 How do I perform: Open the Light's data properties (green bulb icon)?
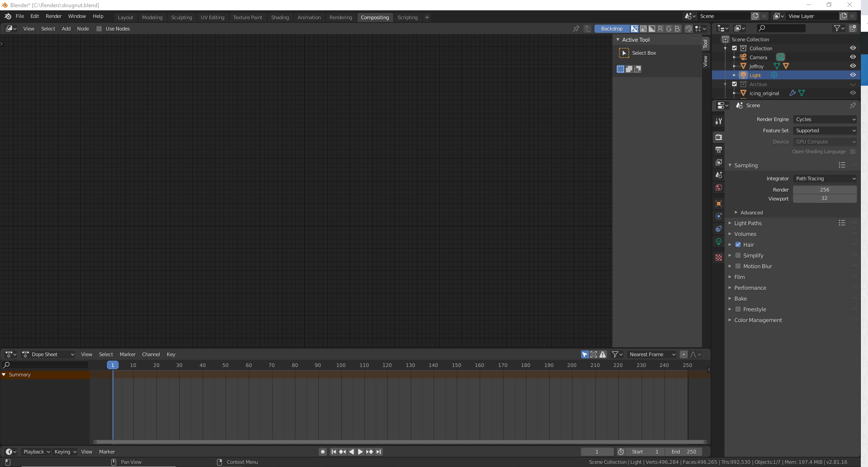pos(719,241)
